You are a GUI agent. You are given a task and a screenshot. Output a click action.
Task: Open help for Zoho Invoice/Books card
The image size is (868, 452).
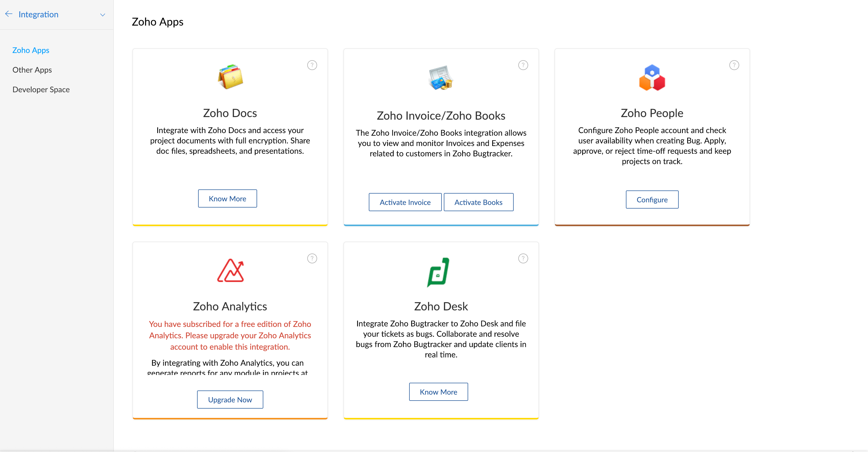tap(523, 65)
